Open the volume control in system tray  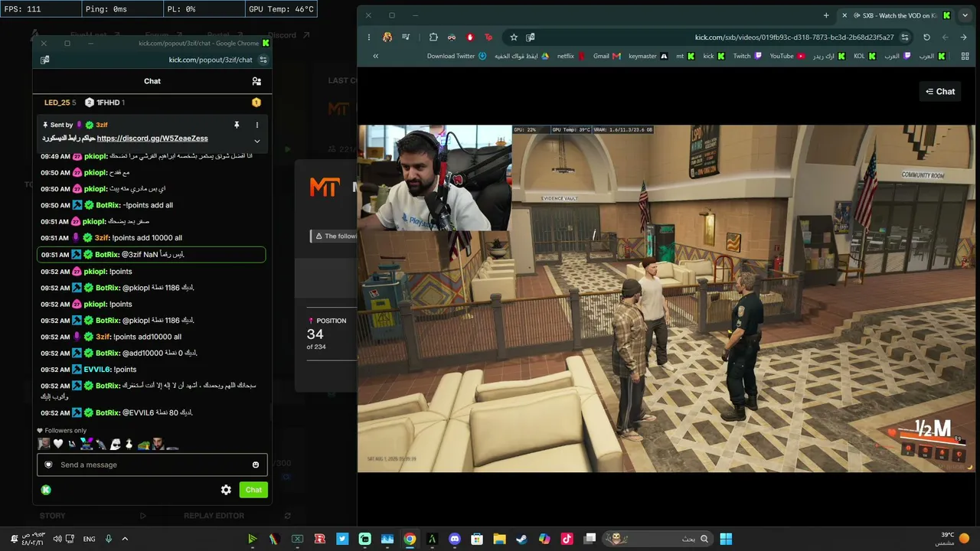[58, 539]
